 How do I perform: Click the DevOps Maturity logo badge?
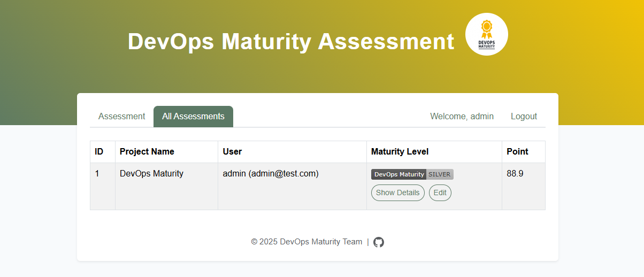pyautogui.click(x=487, y=34)
